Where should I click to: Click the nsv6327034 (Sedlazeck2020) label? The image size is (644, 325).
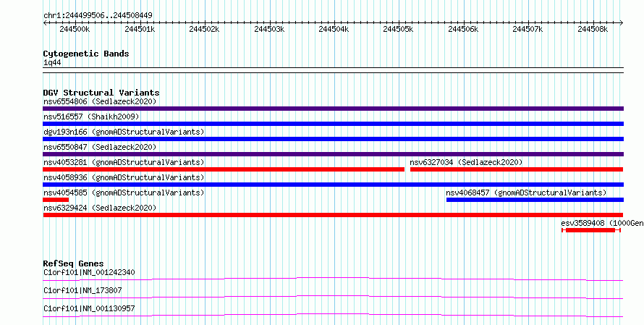pos(466,162)
